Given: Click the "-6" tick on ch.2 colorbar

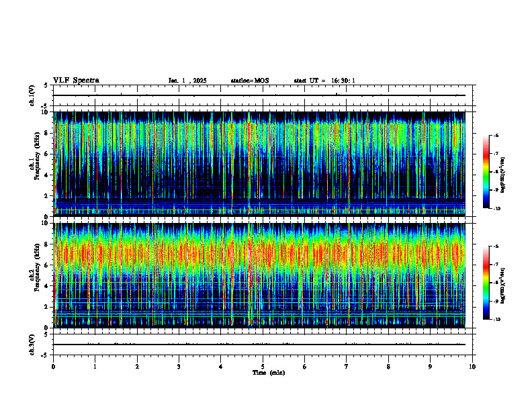Looking at the screenshot, I should point(496,246).
